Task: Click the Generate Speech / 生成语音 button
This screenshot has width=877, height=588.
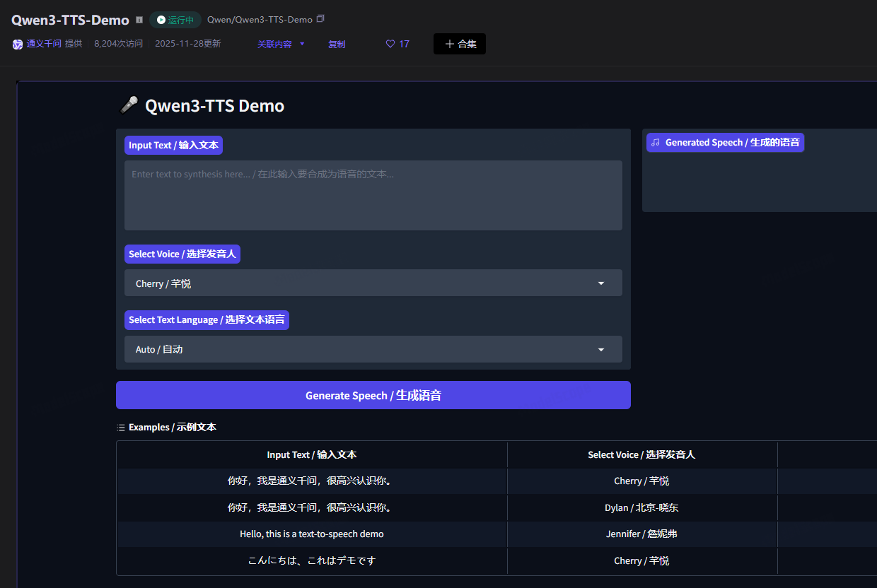Action: coord(373,395)
